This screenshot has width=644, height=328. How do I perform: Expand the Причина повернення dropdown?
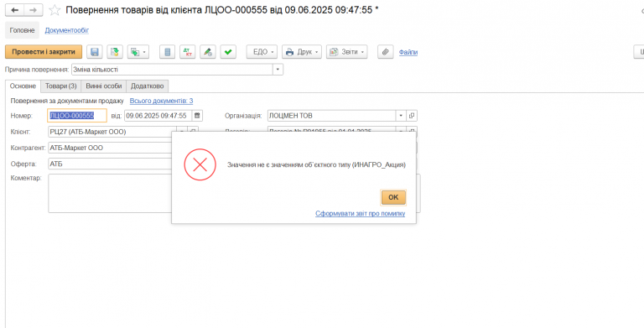point(278,70)
